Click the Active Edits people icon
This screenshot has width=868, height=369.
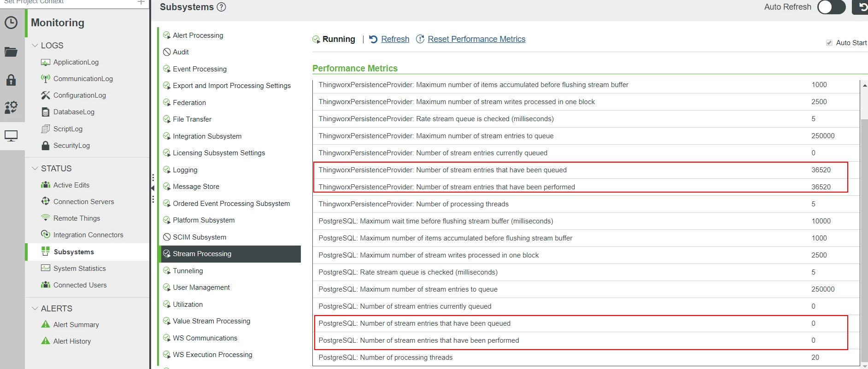[46, 185]
